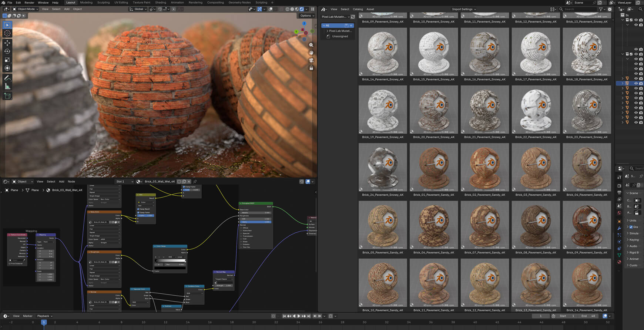Viewport: 644px width, 330px height.
Task: Select the Rotate tool in the viewport toolbar
Action: click(x=7, y=51)
